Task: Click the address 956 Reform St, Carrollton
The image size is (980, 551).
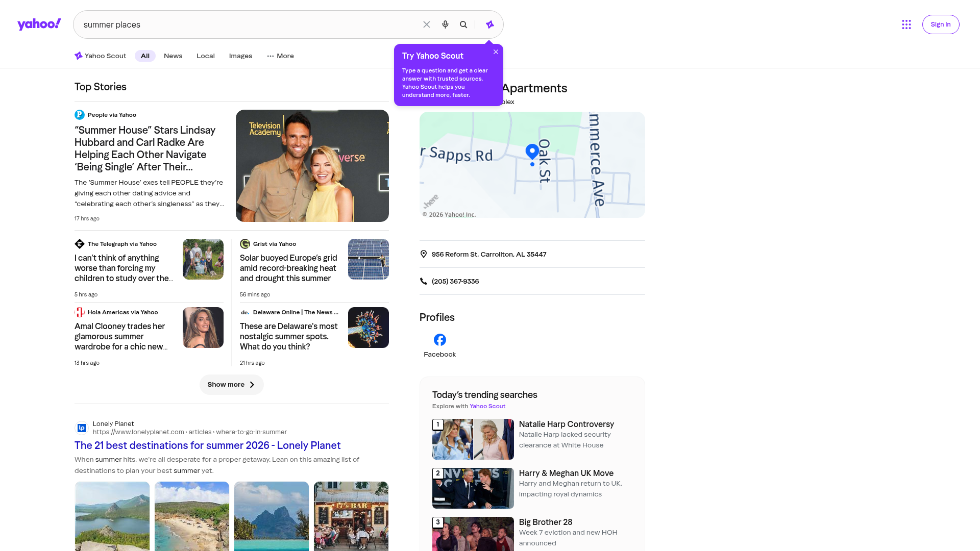Action: [x=489, y=254]
